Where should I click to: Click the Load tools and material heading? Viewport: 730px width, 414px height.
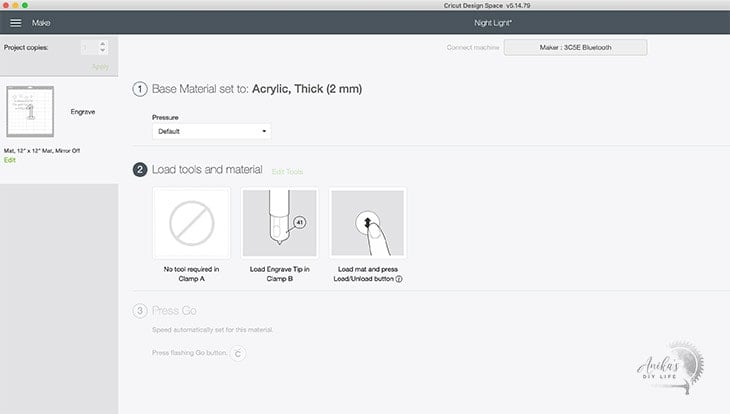[x=207, y=170]
